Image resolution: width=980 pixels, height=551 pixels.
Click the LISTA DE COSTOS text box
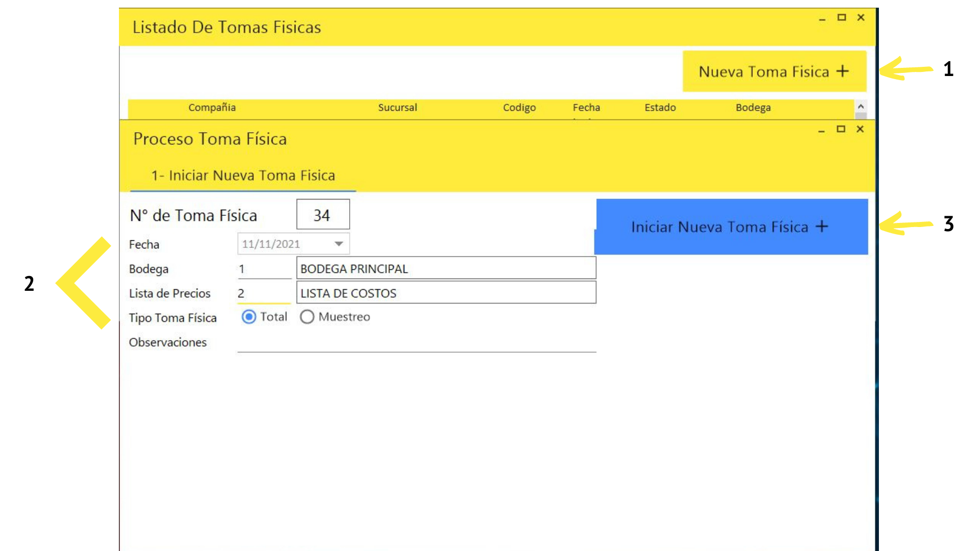[446, 293]
